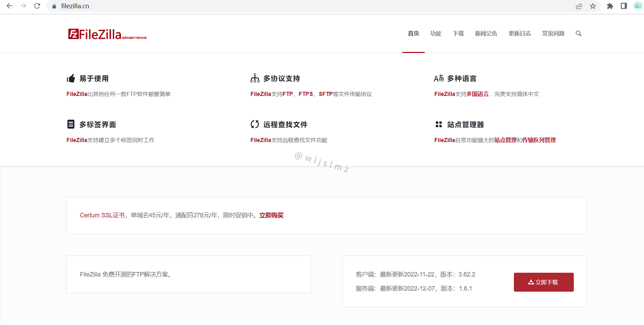Click the share page icon
Viewport: 644px width, 325px height.
pos(579,6)
